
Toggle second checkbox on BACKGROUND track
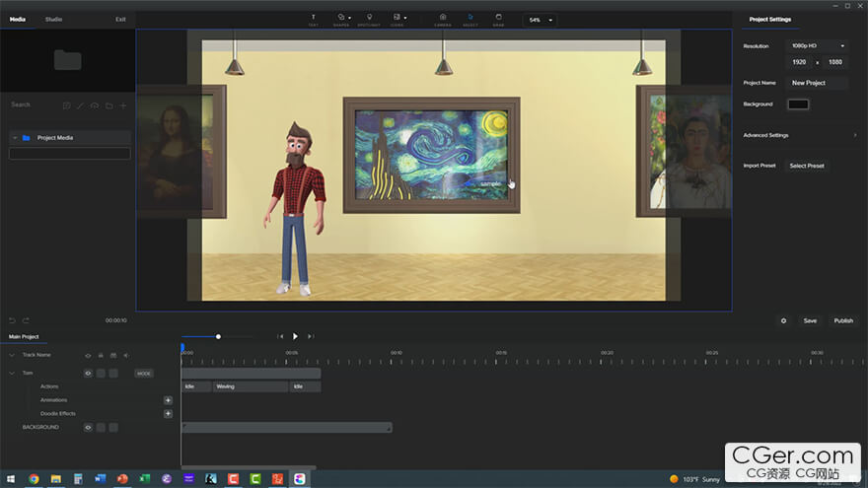[x=113, y=428]
